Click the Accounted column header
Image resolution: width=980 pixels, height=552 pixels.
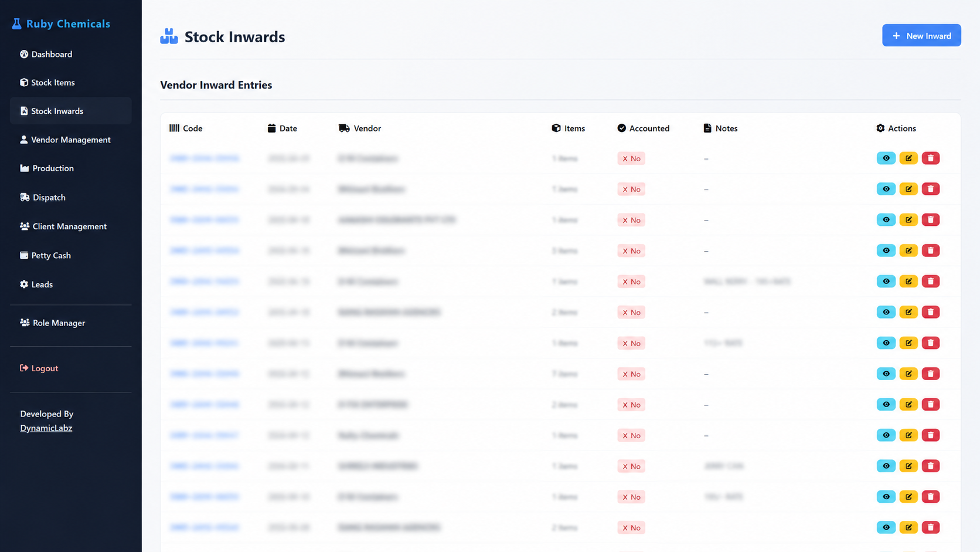pos(643,128)
